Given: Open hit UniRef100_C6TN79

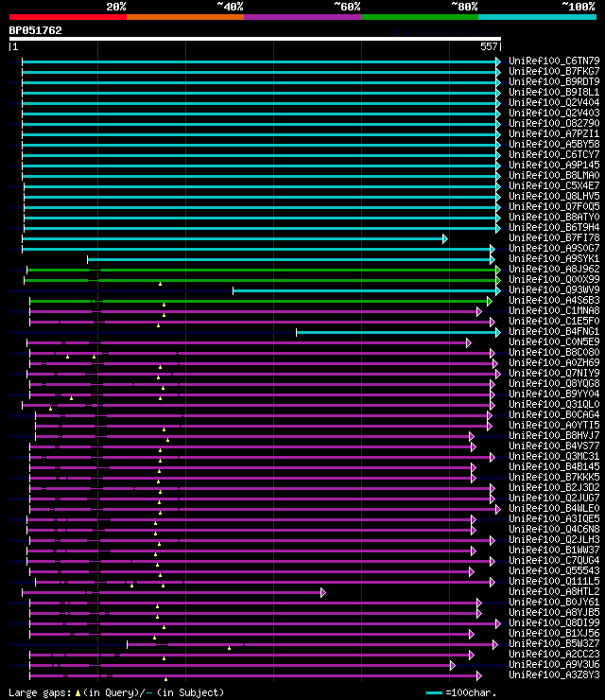Looking at the screenshot, I should [554, 61].
